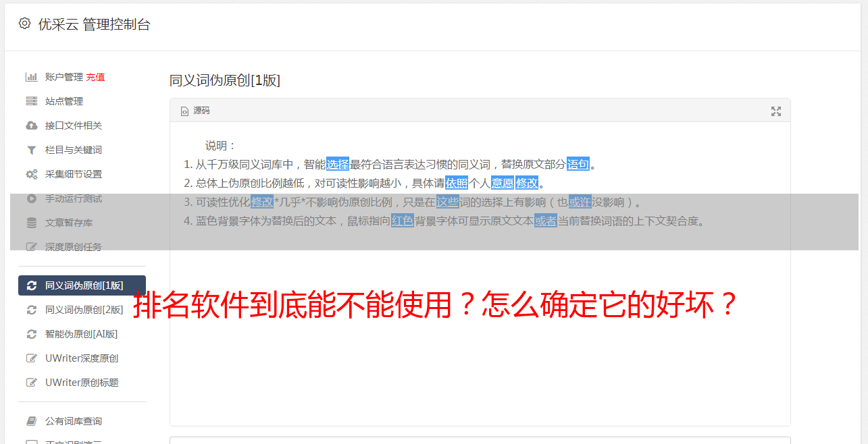Click highlighted word 选择 in the text
The image size is (868, 444).
click(338, 164)
